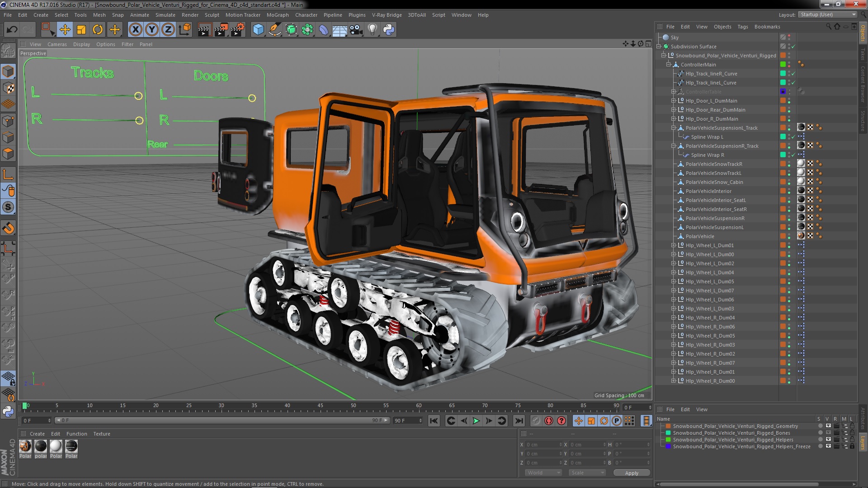
Task: Open the Character menu
Action: 306,15
